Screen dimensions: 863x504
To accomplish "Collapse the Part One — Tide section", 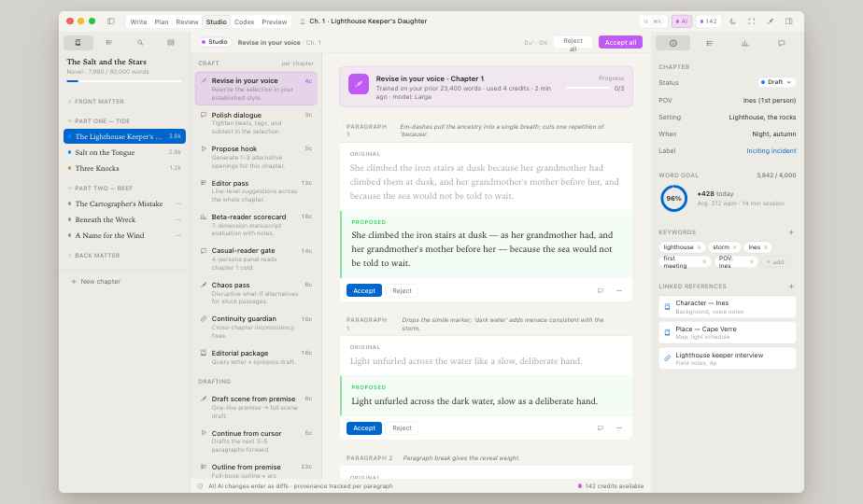I will tap(99, 121).
